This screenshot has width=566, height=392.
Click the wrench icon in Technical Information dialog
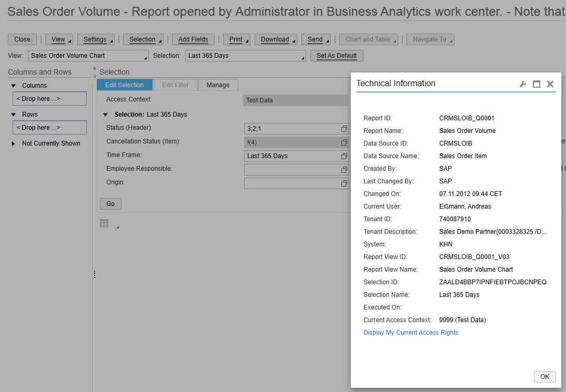(x=522, y=84)
